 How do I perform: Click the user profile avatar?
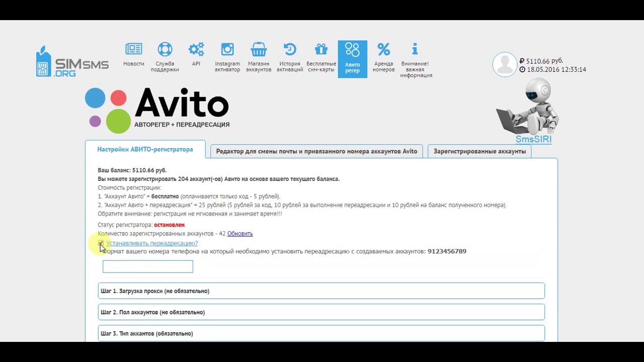pyautogui.click(x=505, y=64)
